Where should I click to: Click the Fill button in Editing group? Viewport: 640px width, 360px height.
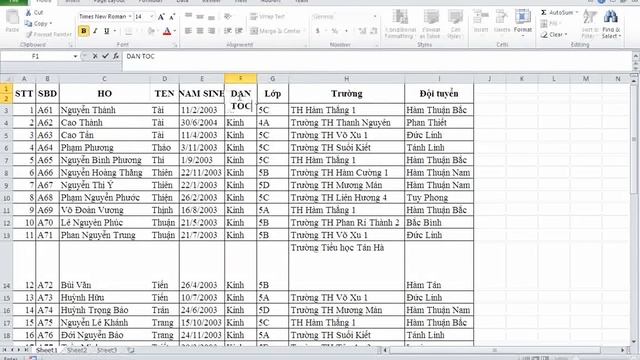coord(551,24)
